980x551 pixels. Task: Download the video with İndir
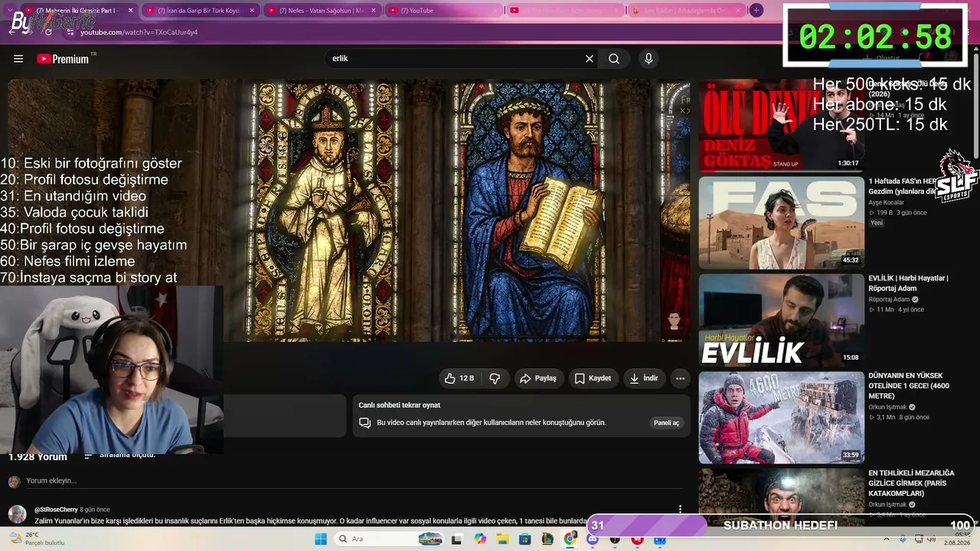[x=644, y=378]
